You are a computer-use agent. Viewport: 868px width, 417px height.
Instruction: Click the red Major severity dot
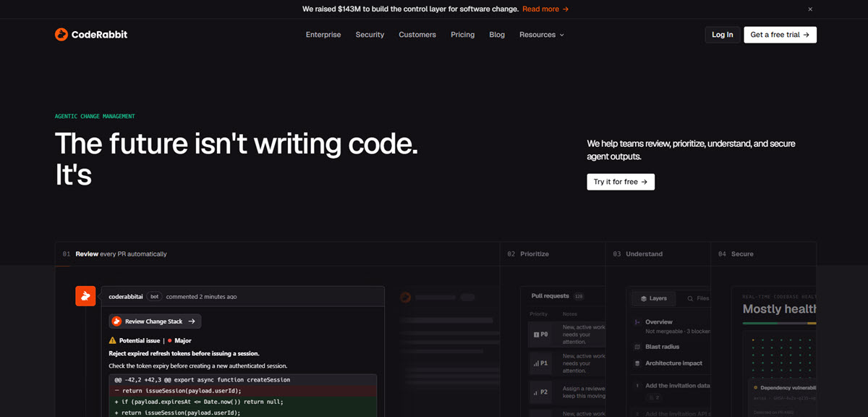[x=169, y=340]
